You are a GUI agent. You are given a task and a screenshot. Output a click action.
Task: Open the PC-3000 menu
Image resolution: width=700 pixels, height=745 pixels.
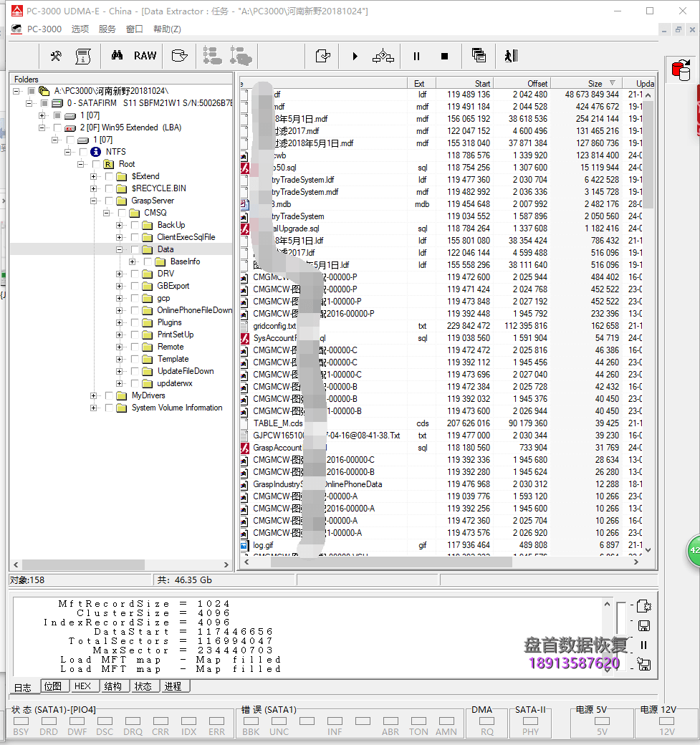[44, 29]
